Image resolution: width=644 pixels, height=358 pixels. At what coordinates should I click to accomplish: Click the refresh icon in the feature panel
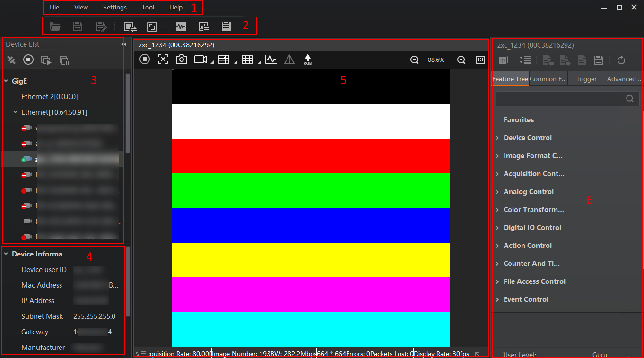pos(621,60)
